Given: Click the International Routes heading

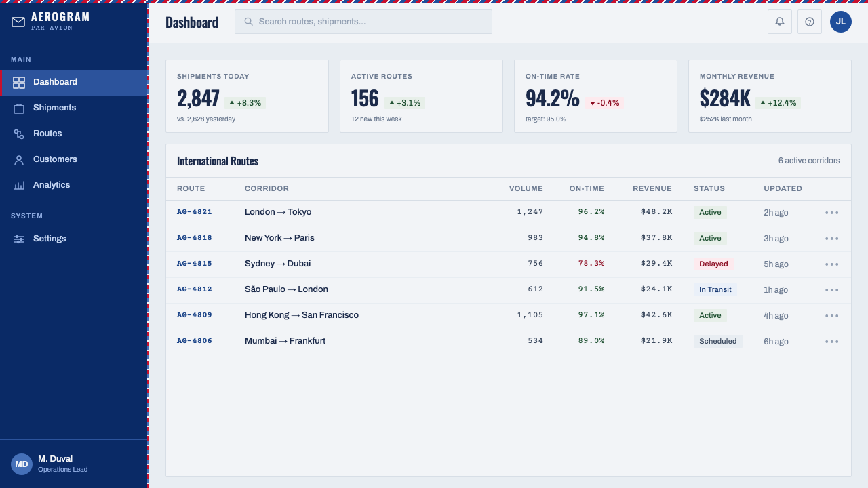Looking at the screenshot, I should (218, 161).
